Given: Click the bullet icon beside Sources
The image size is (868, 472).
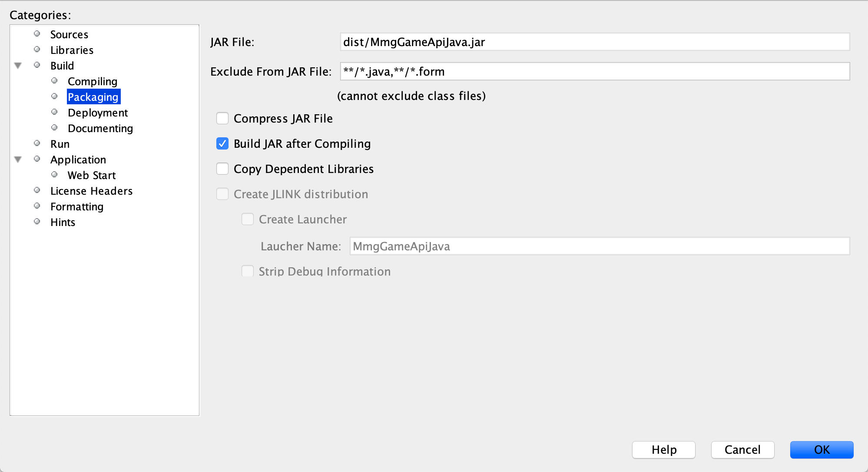Looking at the screenshot, I should click(37, 34).
